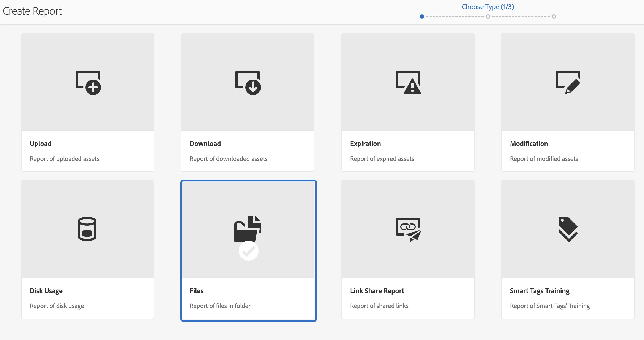The width and height of the screenshot is (644, 340).
Task: Click the first wizard step dot
Action: pyautogui.click(x=422, y=17)
